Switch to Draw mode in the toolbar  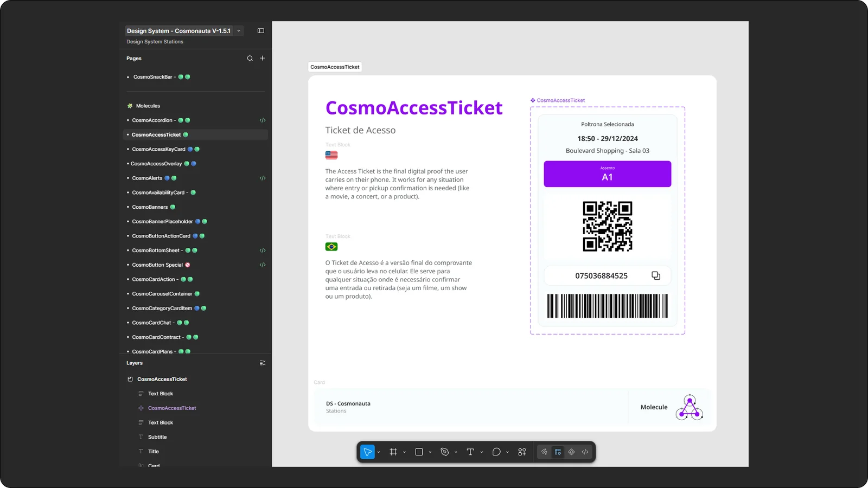pos(544,452)
